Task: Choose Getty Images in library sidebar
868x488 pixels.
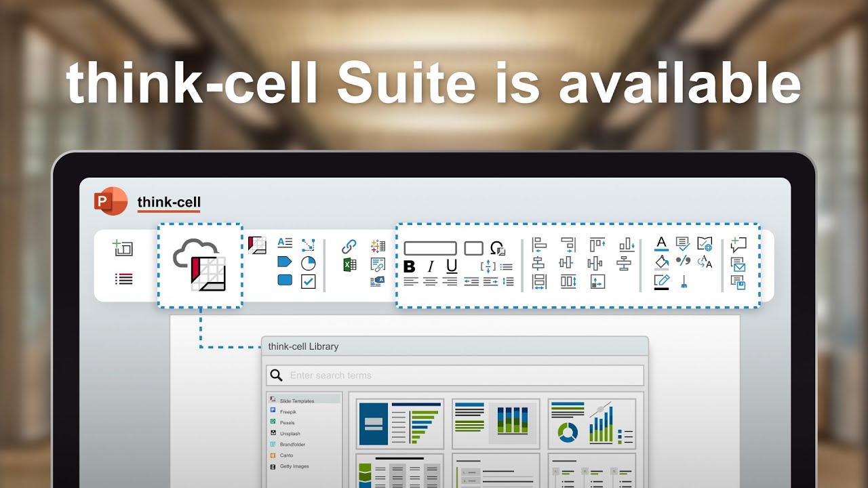Action: coord(294,466)
